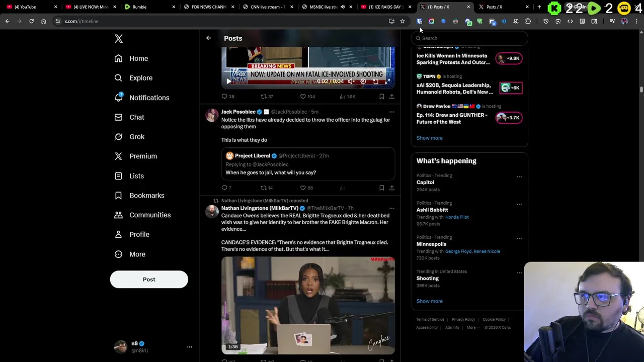
Task: Bookmark this page with the star icon
Action: (403, 21)
